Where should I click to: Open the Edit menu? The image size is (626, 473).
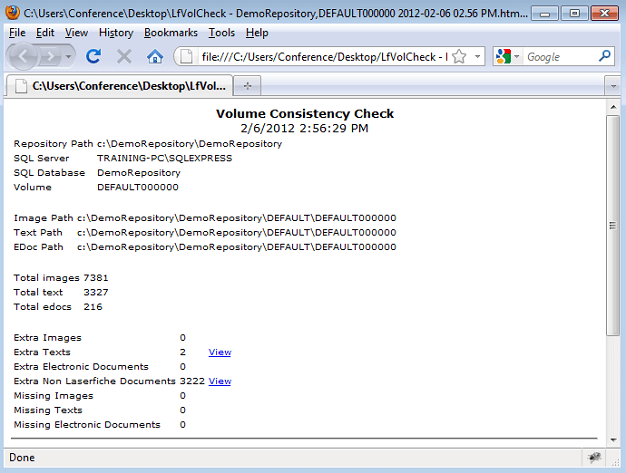pos(45,33)
